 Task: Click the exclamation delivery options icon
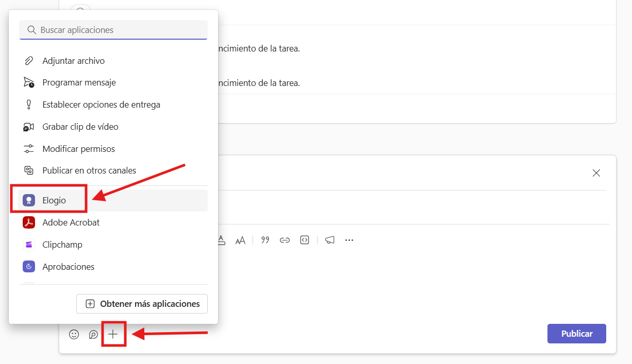(x=29, y=105)
